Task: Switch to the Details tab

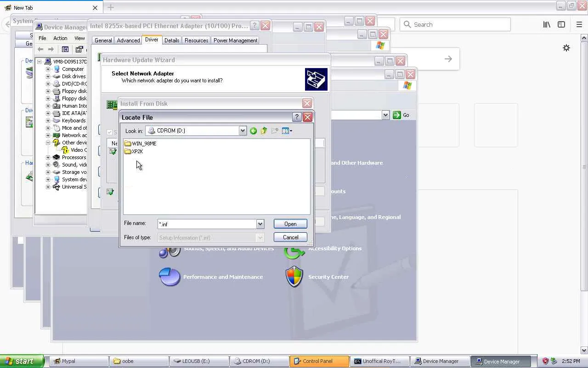Action: [x=172, y=40]
